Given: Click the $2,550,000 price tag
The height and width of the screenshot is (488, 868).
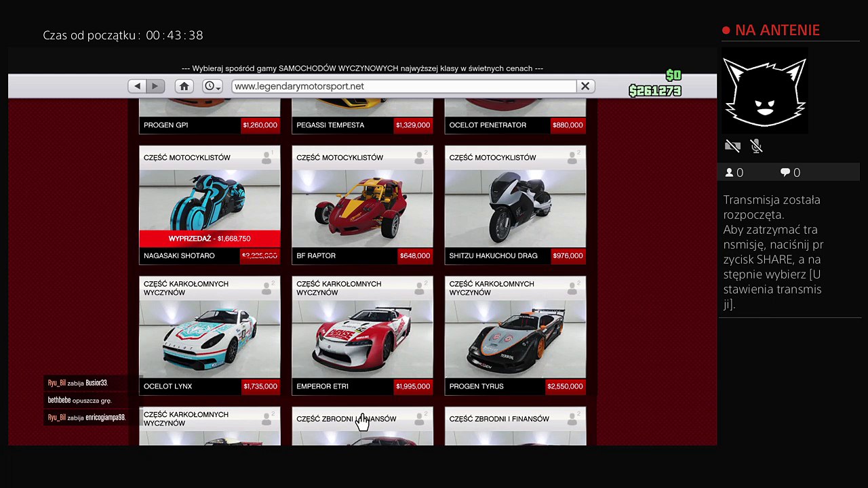Looking at the screenshot, I should pos(566,387).
